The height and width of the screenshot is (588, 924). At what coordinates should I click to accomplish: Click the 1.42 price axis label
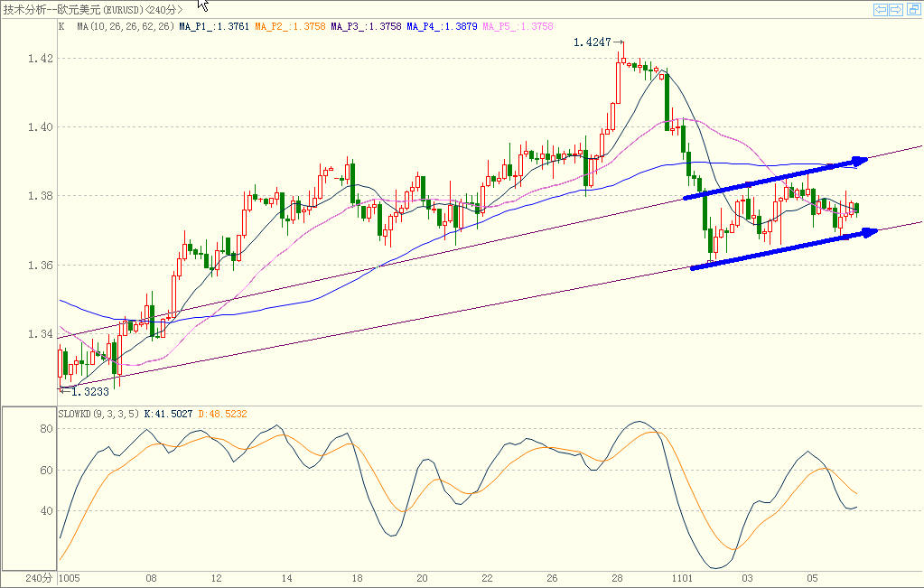tap(41, 59)
